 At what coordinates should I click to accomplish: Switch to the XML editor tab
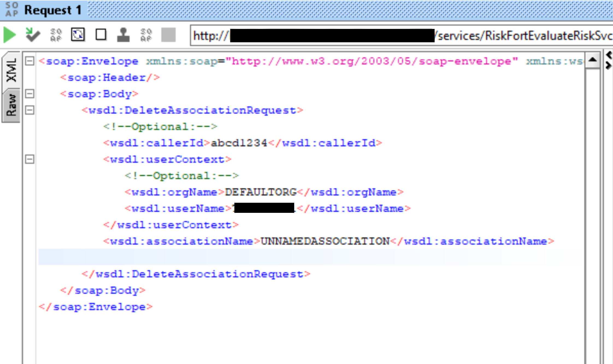[x=11, y=70]
